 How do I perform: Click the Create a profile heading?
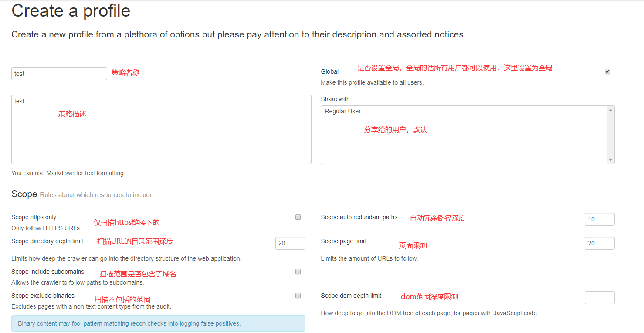pos(71,11)
